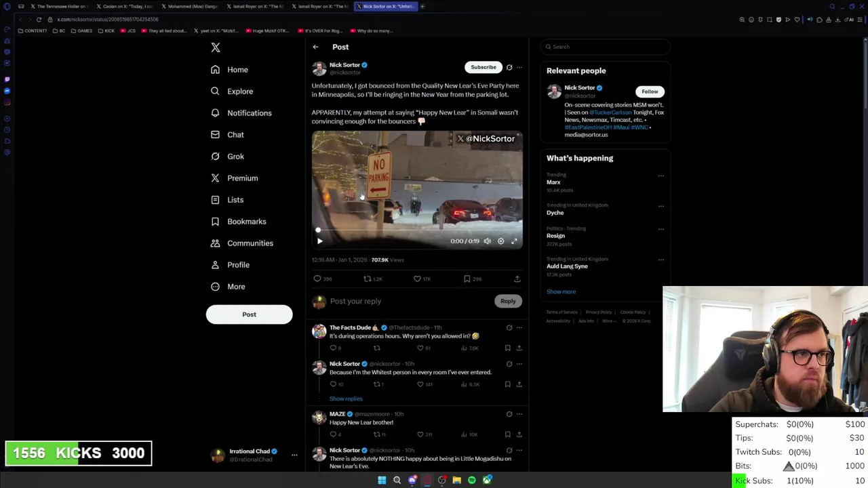
Task: Open Bookmarks in sidebar
Action: pos(239,222)
